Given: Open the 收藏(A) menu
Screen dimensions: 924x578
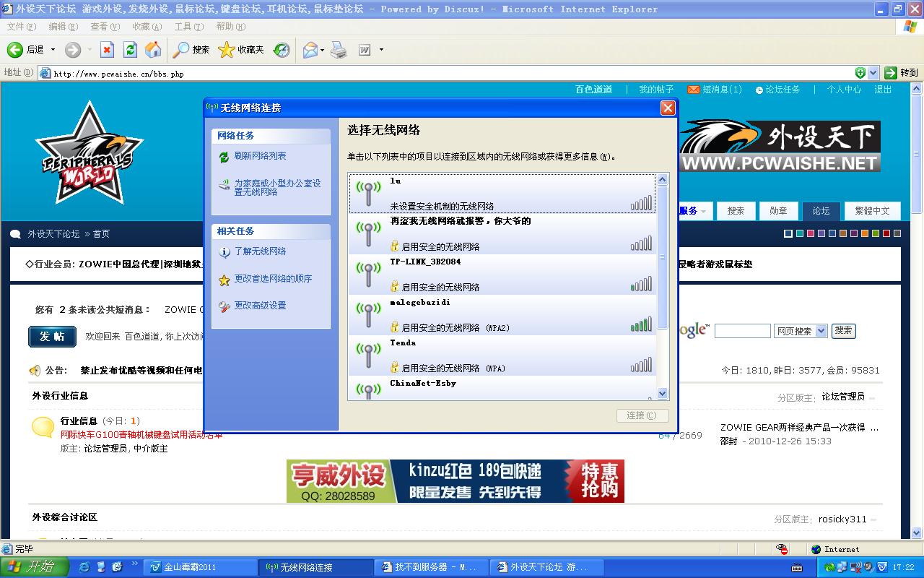Looking at the screenshot, I should (x=147, y=27).
